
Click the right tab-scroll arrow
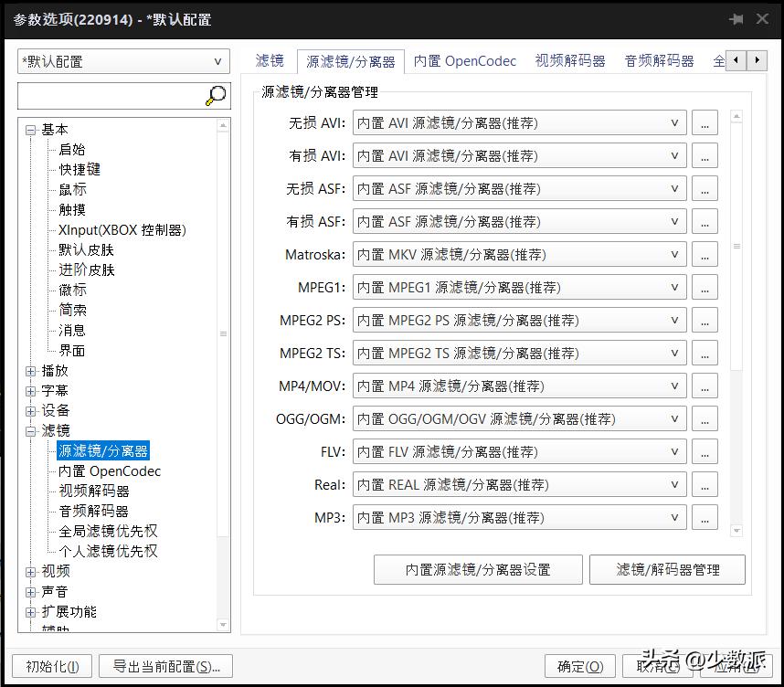[x=756, y=60]
